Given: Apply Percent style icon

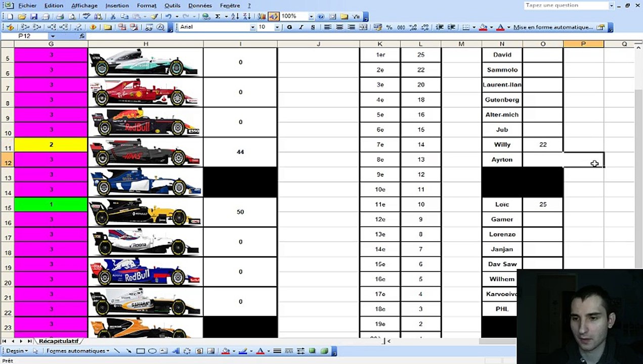Looking at the screenshot, I should point(390,27).
